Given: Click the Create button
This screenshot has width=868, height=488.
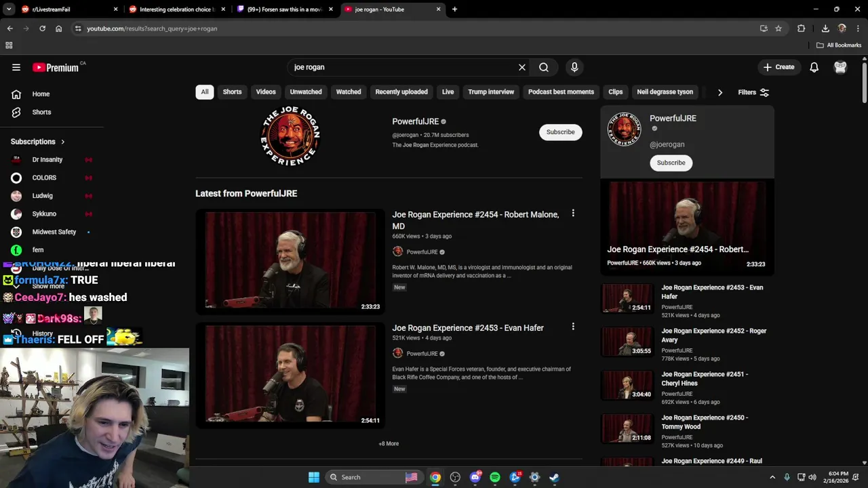Looking at the screenshot, I should click(x=778, y=67).
